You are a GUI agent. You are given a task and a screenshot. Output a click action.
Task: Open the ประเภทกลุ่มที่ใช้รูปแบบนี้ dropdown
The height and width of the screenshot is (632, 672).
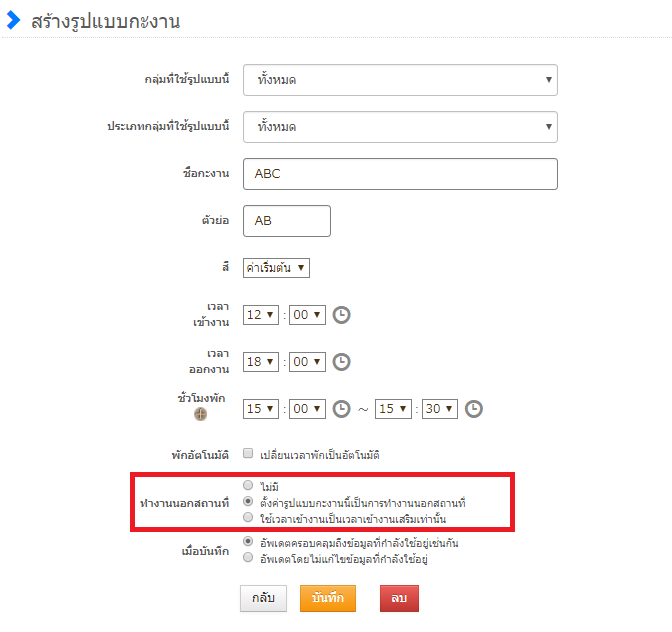click(400, 127)
